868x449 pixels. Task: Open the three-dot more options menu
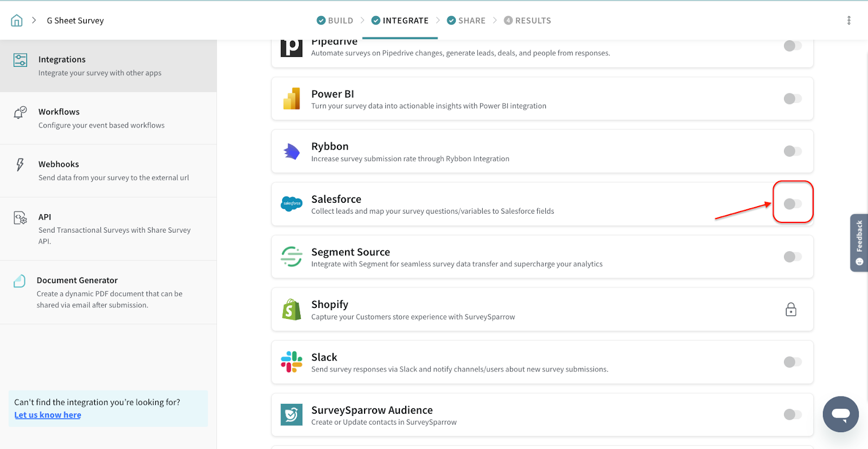(x=848, y=21)
